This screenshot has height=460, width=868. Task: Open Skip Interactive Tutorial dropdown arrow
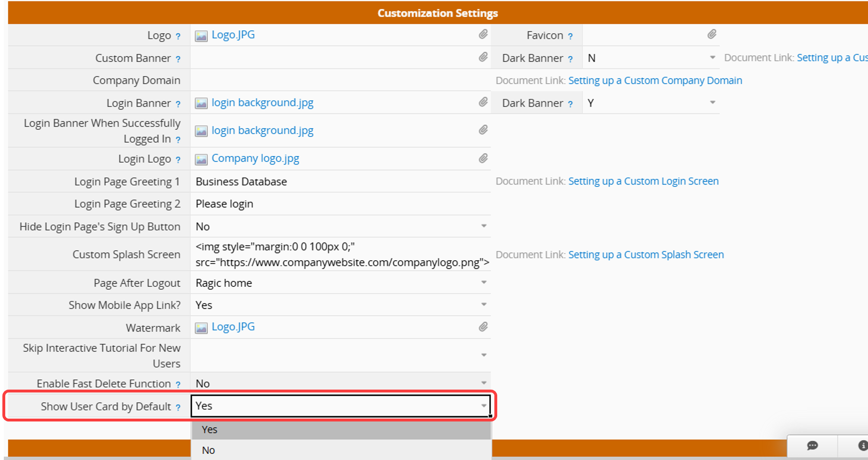pos(483,355)
